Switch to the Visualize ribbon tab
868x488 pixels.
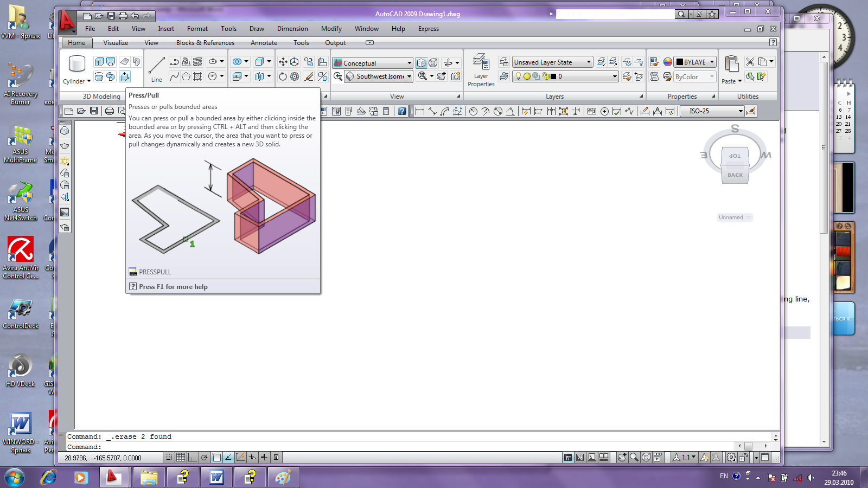point(116,43)
